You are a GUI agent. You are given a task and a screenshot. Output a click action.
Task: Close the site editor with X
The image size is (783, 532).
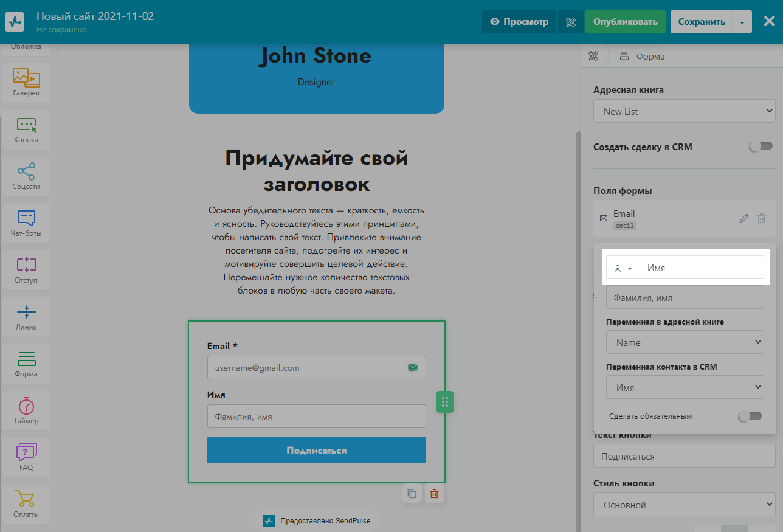coord(769,22)
